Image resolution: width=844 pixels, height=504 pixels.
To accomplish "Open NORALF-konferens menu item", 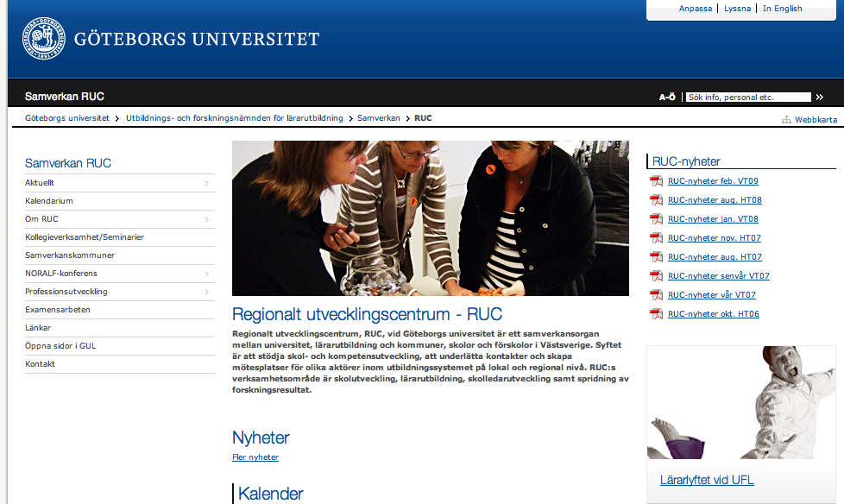I will (61, 274).
